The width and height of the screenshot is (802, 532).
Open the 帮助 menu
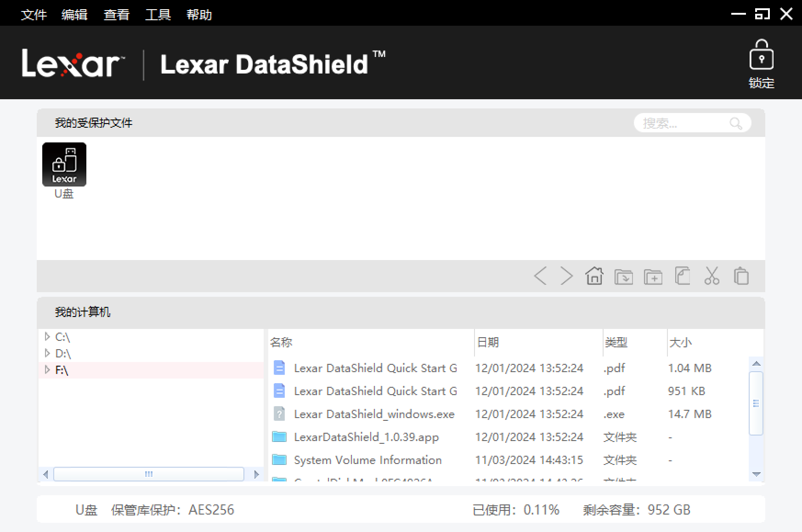click(x=199, y=15)
